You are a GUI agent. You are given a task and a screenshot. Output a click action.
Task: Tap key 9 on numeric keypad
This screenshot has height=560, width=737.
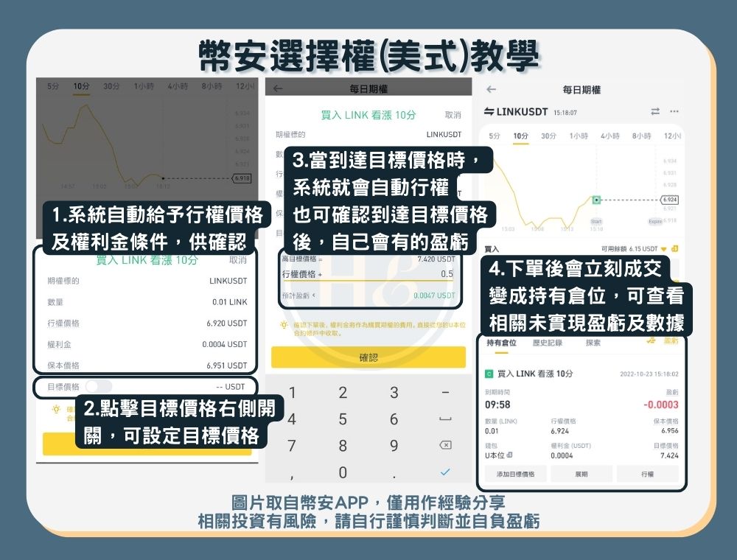pyautogui.click(x=394, y=445)
